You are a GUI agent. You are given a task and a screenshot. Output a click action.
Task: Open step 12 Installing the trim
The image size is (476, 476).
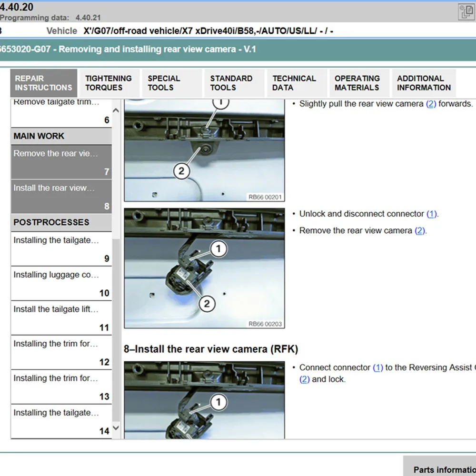[61, 352]
